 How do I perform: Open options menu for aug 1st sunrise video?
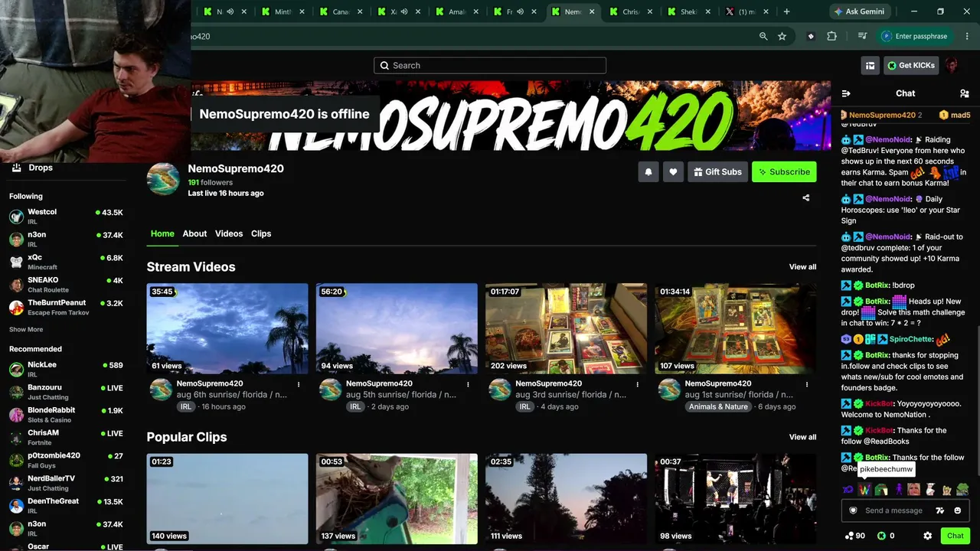pyautogui.click(x=806, y=384)
